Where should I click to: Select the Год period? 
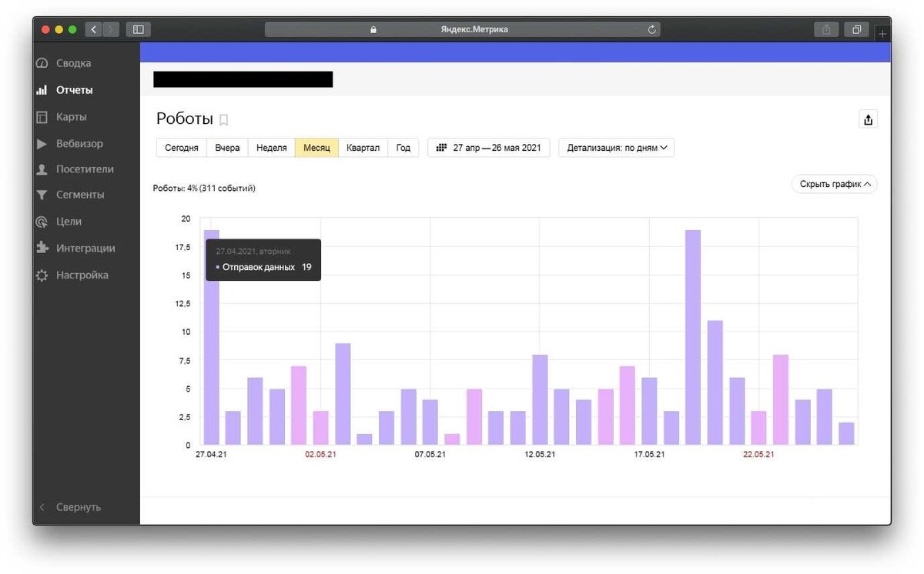tap(403, 148)
